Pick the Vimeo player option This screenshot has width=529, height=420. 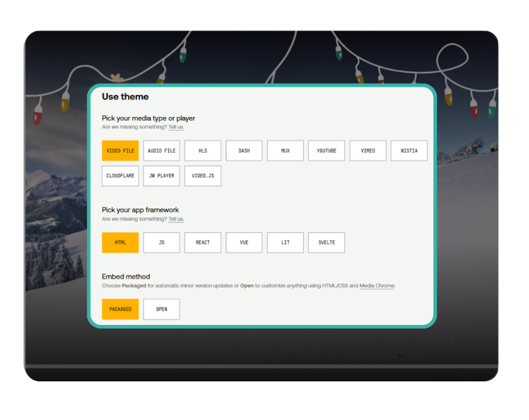tap(367, 150)
